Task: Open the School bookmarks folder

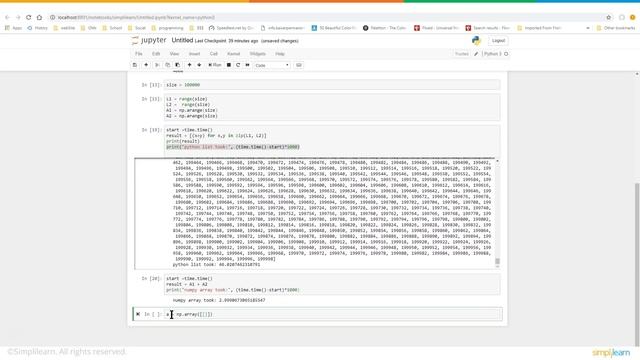Action: pos(112,28)
